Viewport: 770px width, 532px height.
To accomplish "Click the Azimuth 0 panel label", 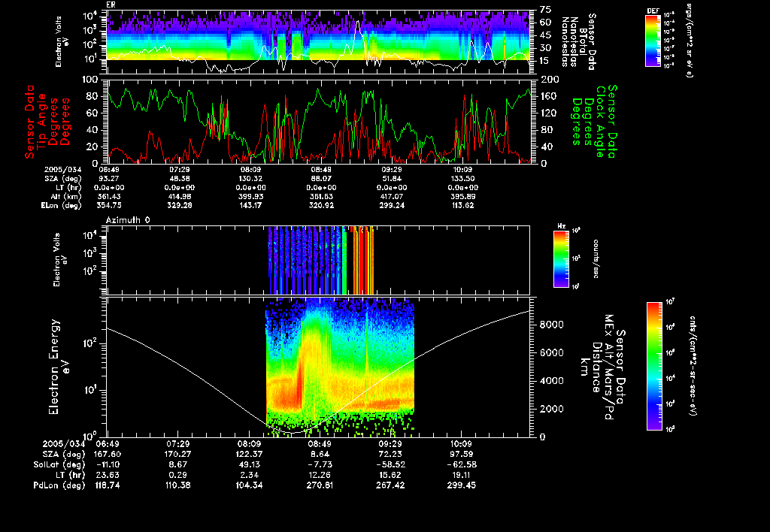I will pyautogui.click(x=128, y=220).
